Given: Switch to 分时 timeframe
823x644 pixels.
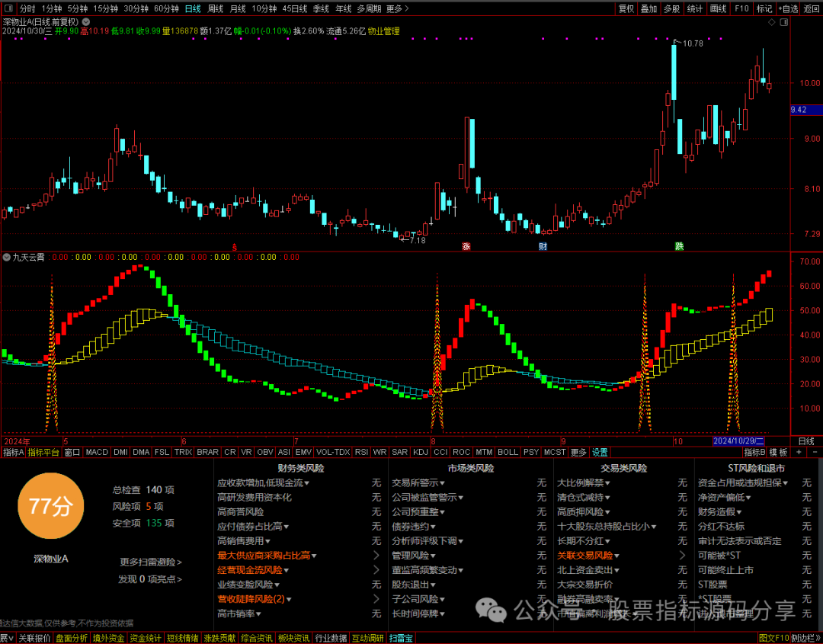Looking at the screenshot, I should tap(27, 8).
